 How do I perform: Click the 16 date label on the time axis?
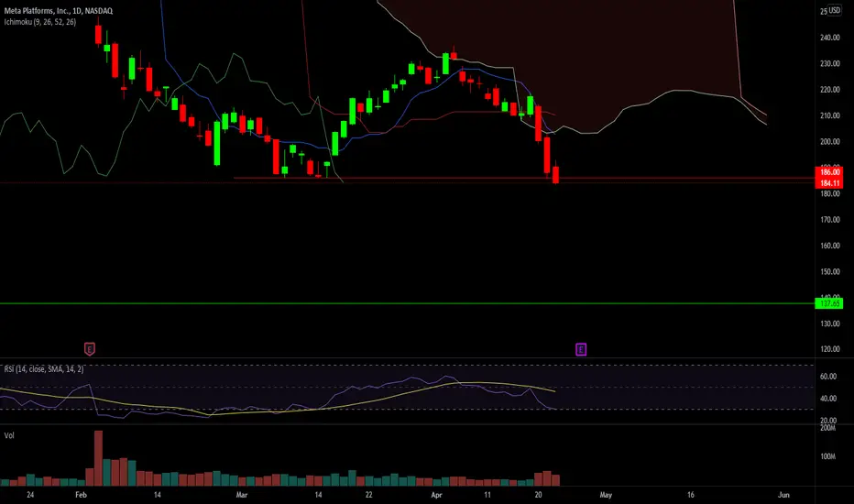pos(691,495)
